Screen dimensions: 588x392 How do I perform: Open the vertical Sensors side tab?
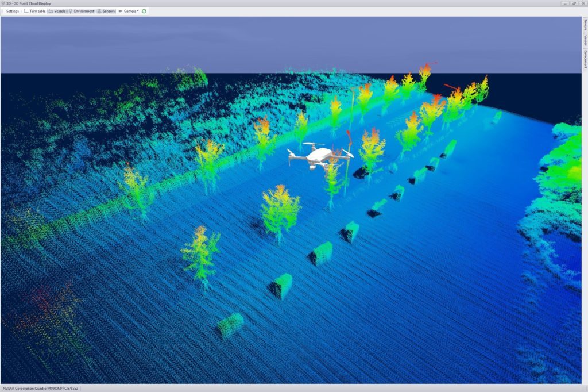[585, 26]
